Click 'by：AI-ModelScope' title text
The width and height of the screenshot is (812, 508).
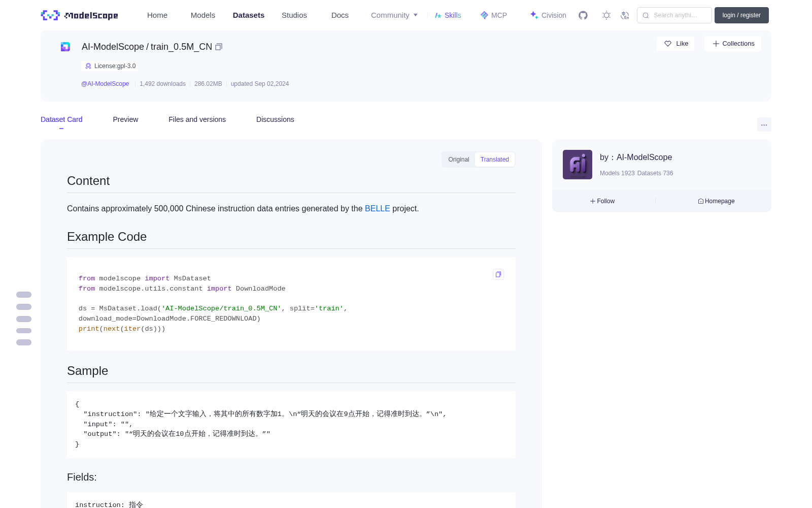(x=636, y=157)
